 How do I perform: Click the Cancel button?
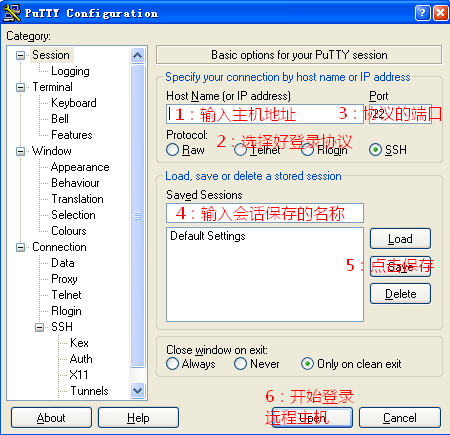[x=400, y=418]
